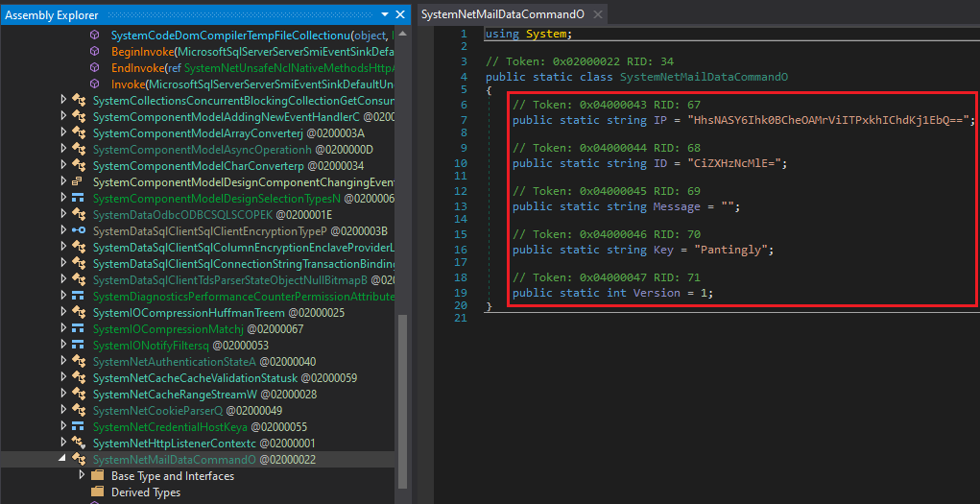The image size is (980, 504).
Task: Click the Version field on line 19
Action: (657, 293)
